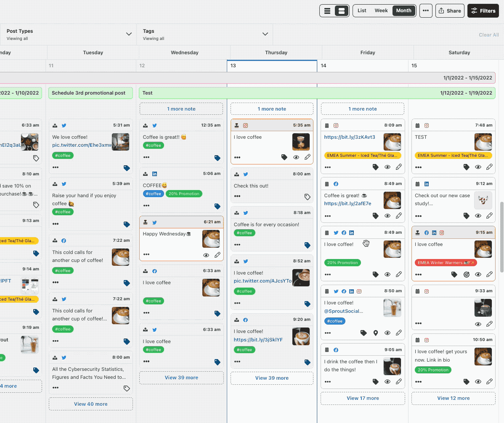Switch to the Week view tab

(381, 11)
